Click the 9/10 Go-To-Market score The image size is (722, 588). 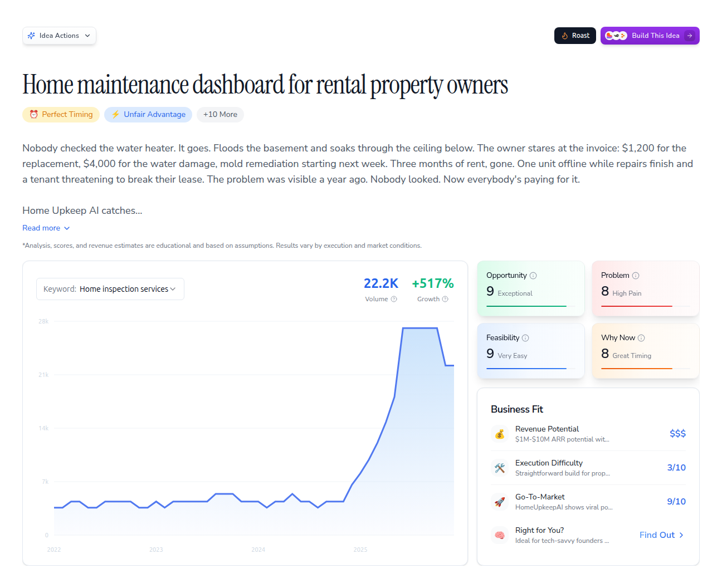(x=676, y=502)
